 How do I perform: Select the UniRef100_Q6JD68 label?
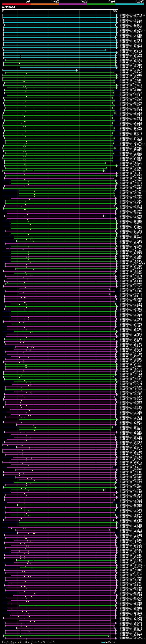[x=131, y=585]
